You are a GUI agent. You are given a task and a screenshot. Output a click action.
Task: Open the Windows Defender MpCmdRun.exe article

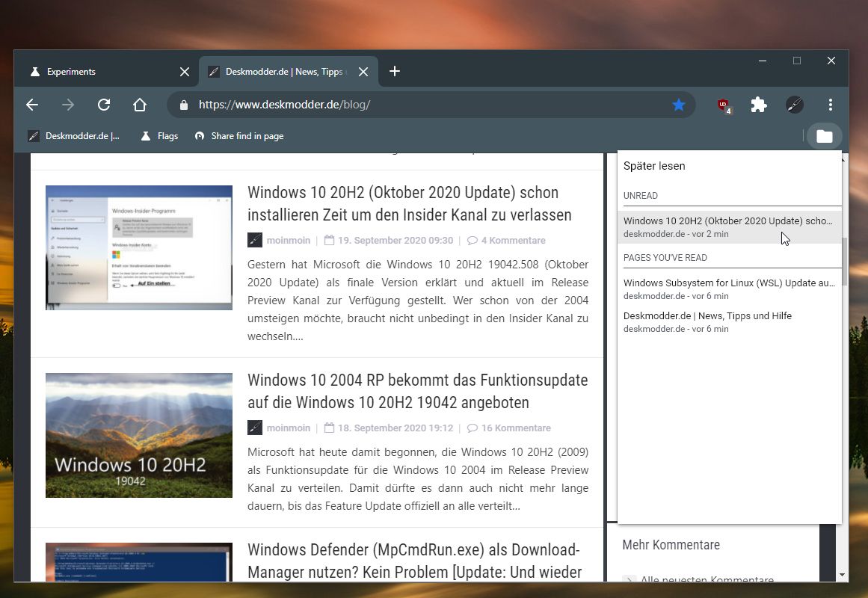[x=415, y=561]
